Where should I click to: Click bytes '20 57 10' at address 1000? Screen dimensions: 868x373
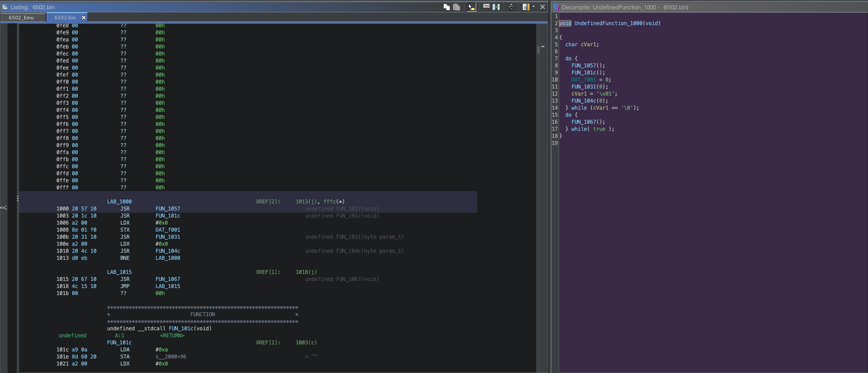tap(84, 209)
